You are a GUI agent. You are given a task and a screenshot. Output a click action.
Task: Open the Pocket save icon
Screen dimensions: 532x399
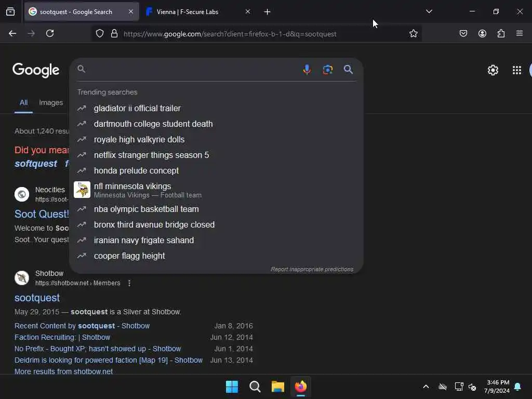click(x=463, y=33)
